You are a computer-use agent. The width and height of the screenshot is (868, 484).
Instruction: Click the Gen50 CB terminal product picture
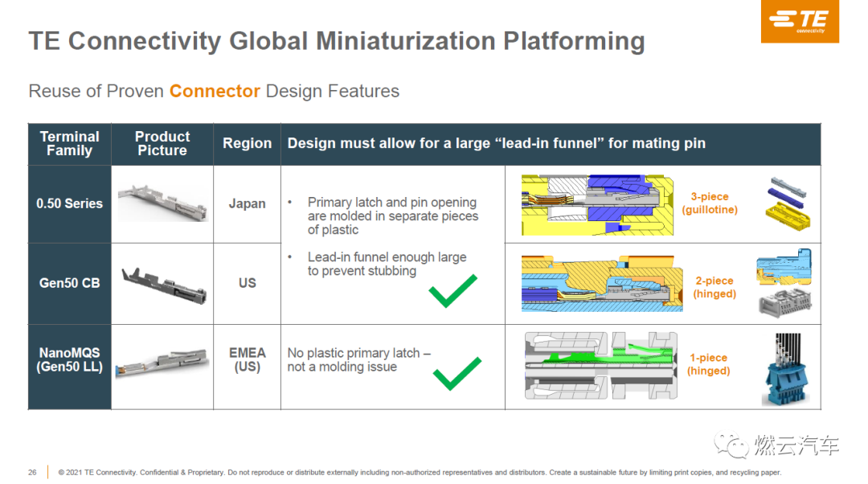point(164,285)
